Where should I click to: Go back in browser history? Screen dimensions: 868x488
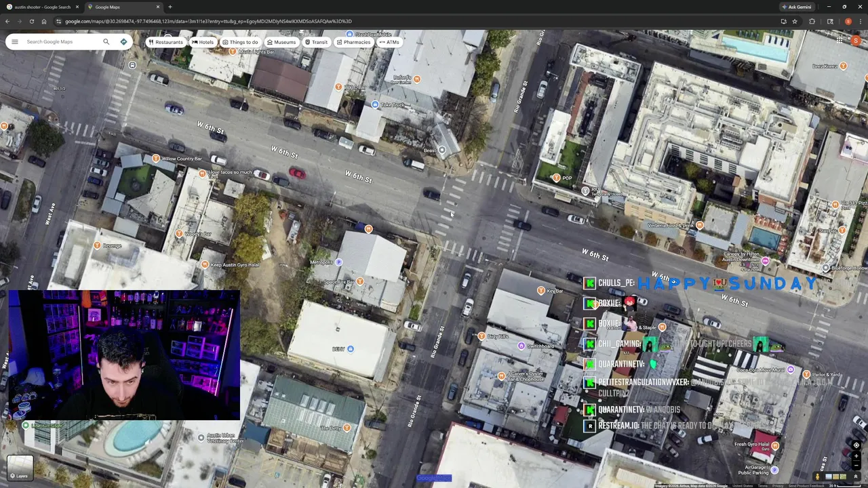(7, 21)
